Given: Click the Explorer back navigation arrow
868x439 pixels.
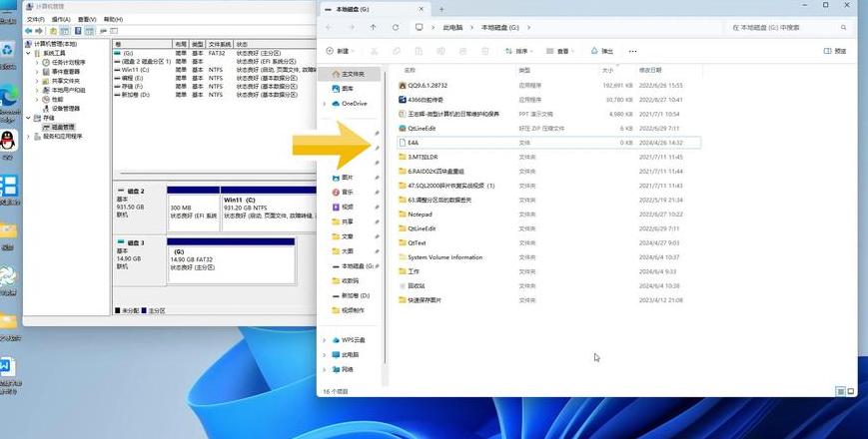Looking at the screenshot, I should point(329,27).
